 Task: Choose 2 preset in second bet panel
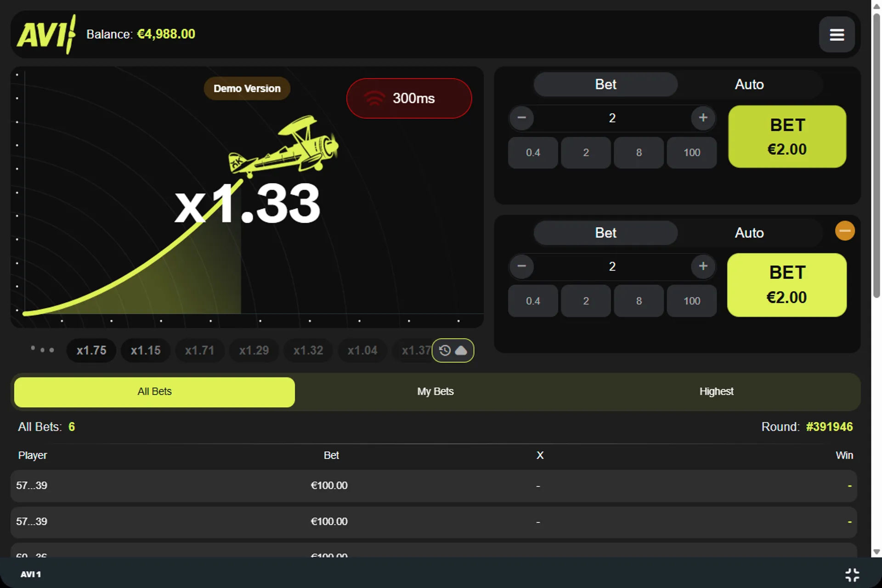[x=586, y=301]
